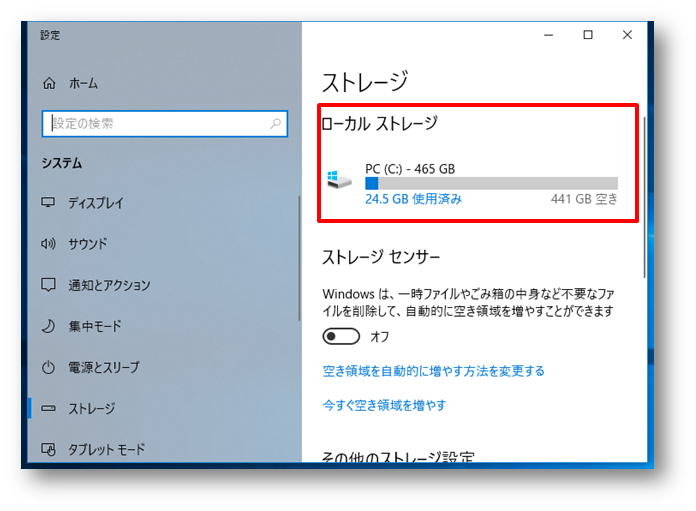
Task: Click the magnifier search icon
Action: (276, 123)
